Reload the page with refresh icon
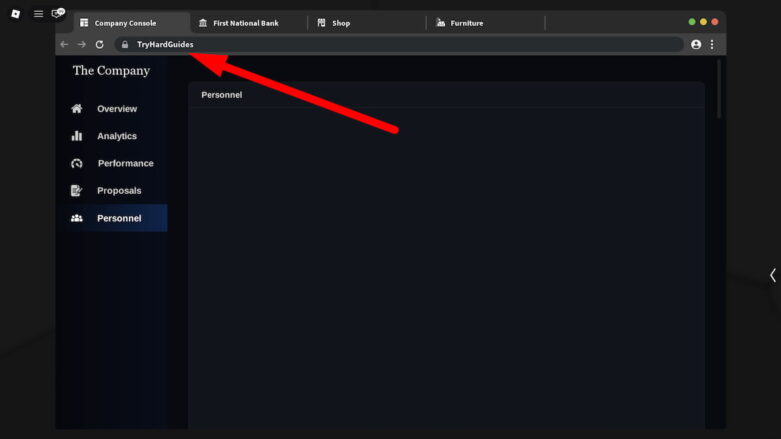The width and height of the screenshot is (781, 439). point(100,44)
